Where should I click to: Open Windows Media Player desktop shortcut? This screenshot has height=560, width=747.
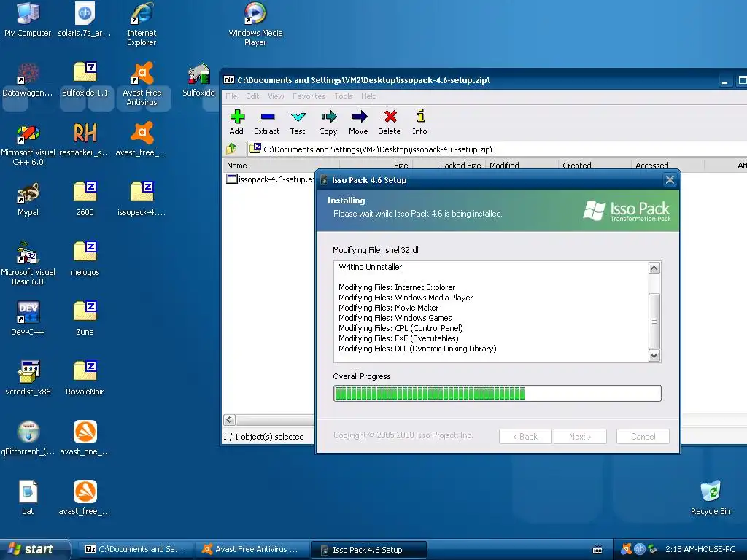[x=255, y=25]
